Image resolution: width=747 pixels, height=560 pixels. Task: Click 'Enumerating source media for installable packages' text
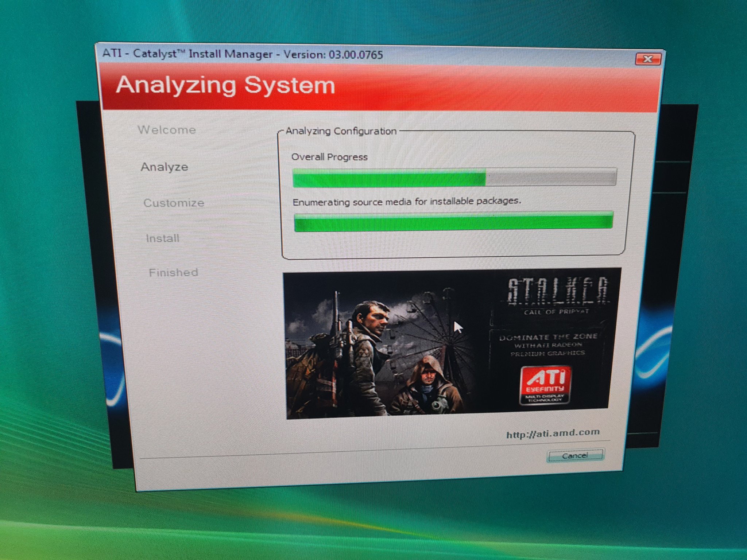407,201
